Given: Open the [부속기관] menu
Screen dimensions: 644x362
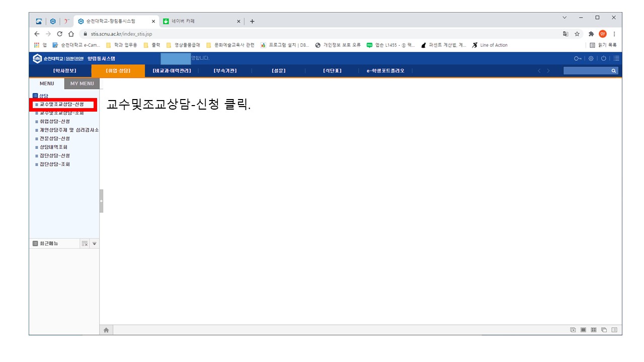Looking at the screenshot, I should pyautogui.click(x=225, y=71).
